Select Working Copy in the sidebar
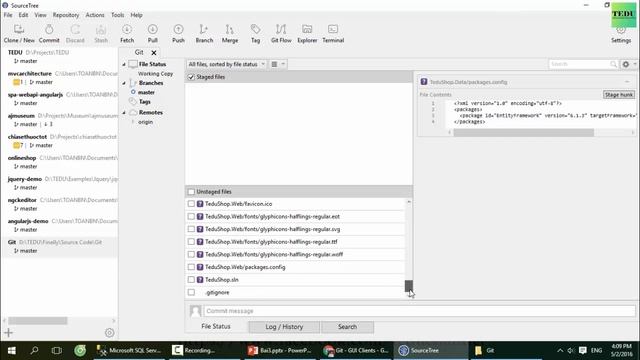 coord(155,74)
